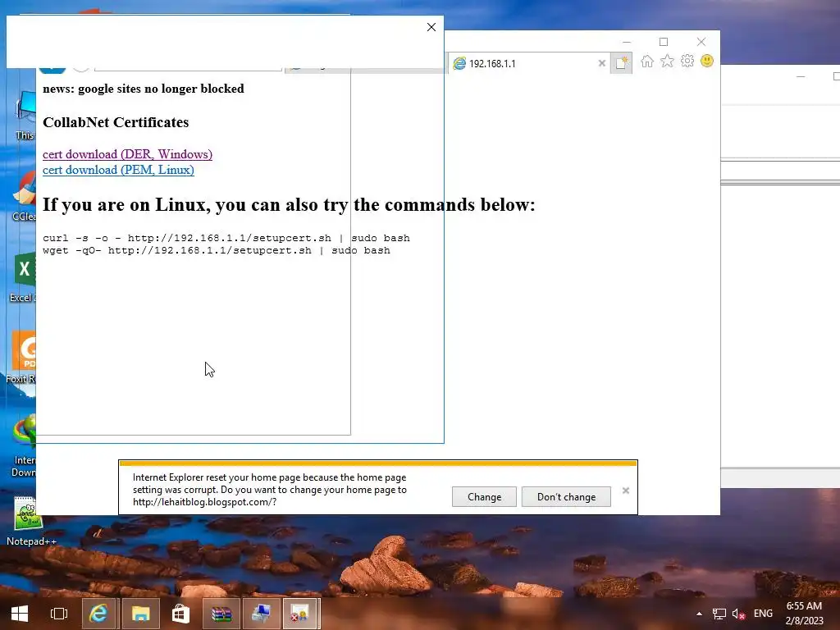Open the This PC desktop icon
This screenshot has height=630, width=840.
click(x=25, y=116)
